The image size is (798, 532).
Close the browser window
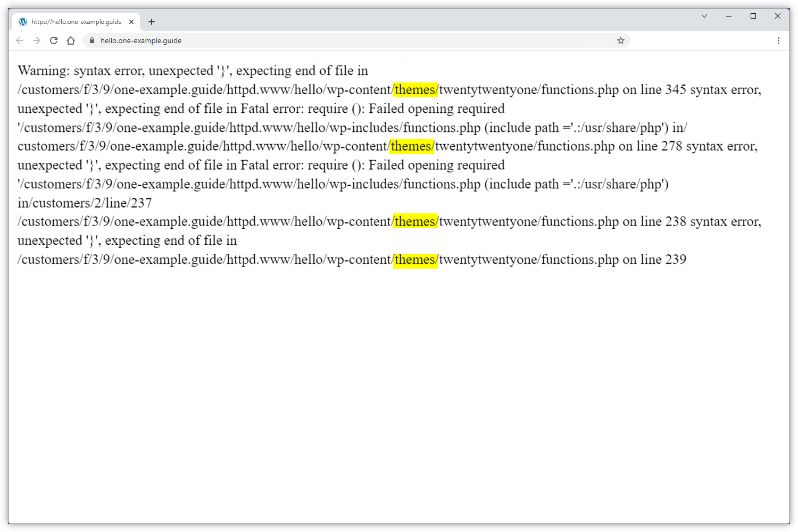click(778, 16)
